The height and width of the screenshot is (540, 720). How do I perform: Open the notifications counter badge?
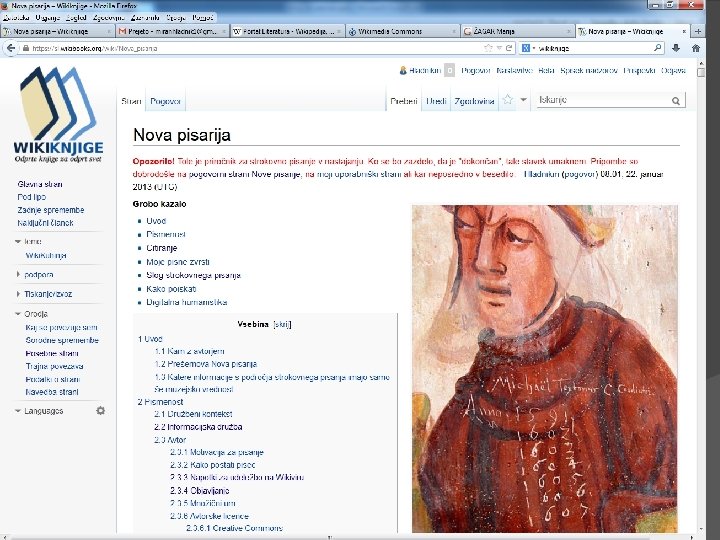(450, 70)
